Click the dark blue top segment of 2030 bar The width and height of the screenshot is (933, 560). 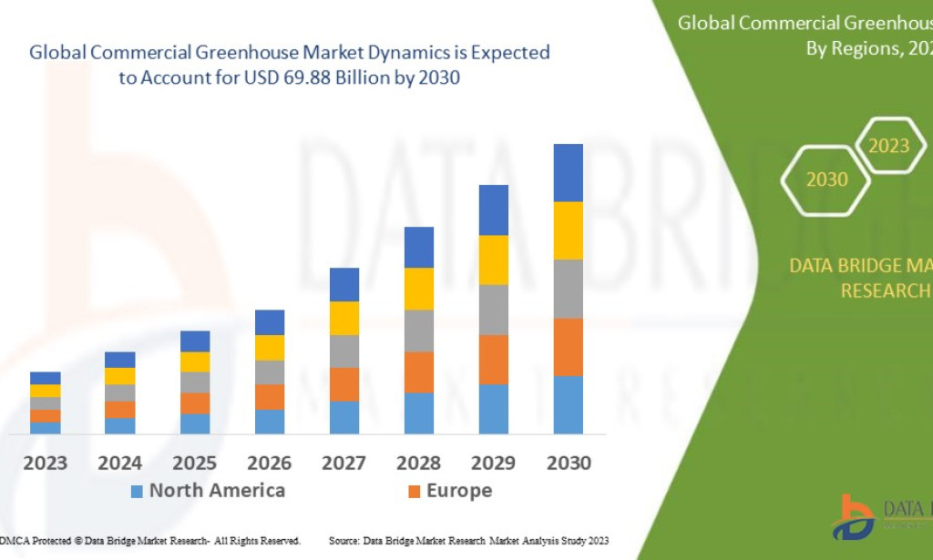(x=569, y=173)
